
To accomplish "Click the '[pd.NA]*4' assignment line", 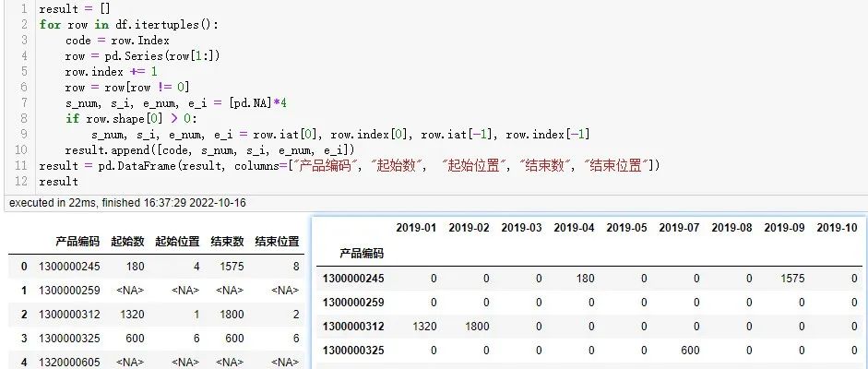I will click(x=176, y=103).
